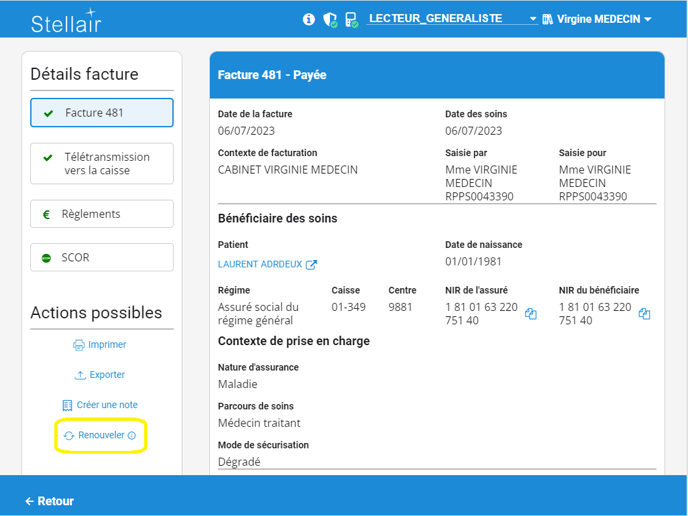Click the Bénéficiaire des soins heading
This screenshot has height=516, width=688.
coord(278,219)
